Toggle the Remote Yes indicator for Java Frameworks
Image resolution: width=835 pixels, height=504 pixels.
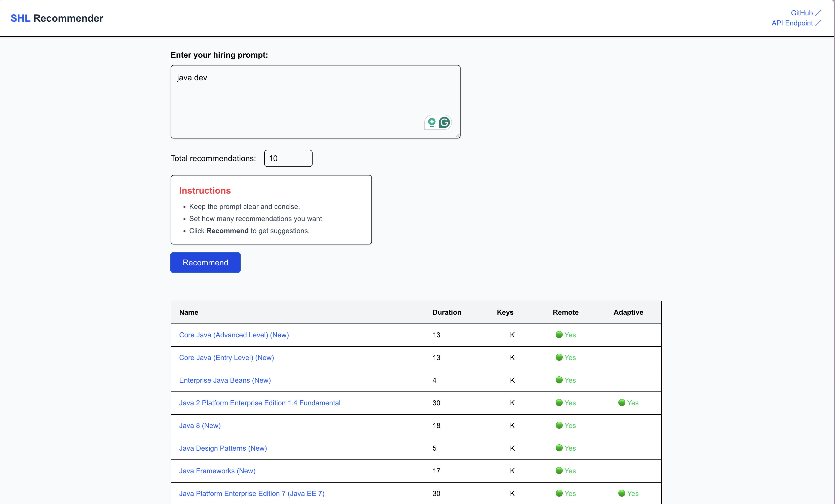559,471
